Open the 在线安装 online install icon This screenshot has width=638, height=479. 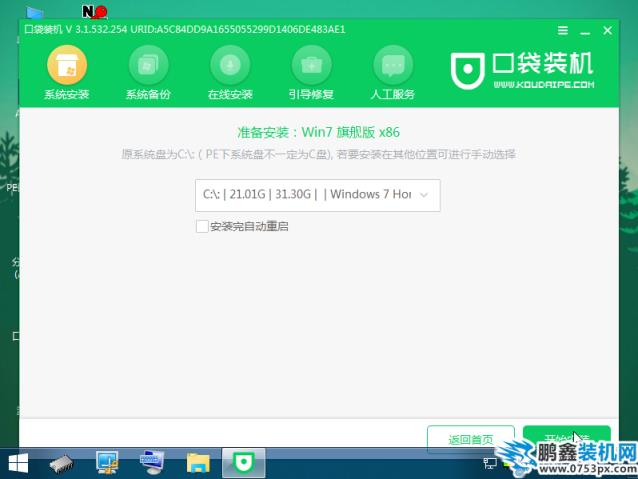coord(230,65)
